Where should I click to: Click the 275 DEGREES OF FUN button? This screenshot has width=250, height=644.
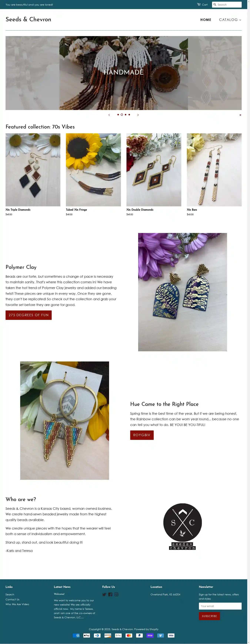tap(29, 315)
